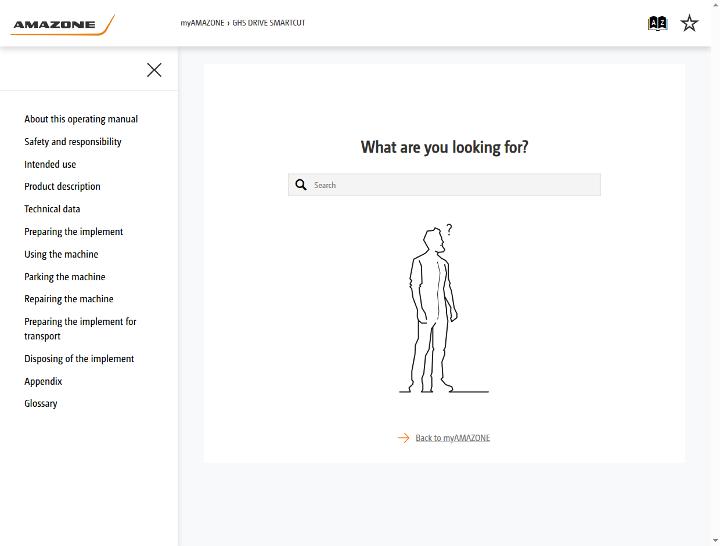
Task: View Technical data section
Action: click(x=52, y=209)
